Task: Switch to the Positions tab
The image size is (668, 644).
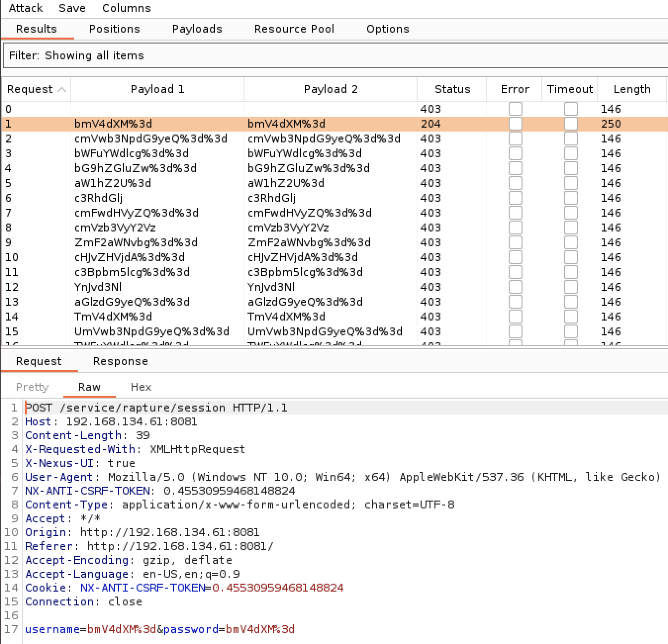Action: point(114,29)
